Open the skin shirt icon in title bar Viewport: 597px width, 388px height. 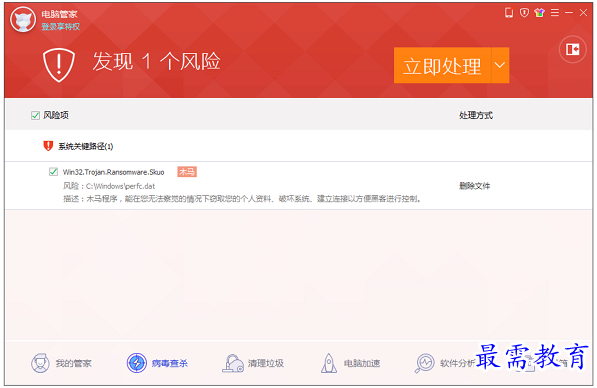540,13
